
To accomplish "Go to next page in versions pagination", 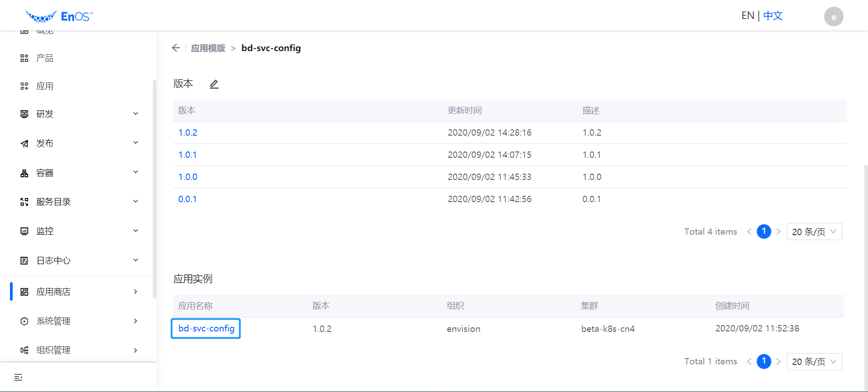I will click(778, 231).
